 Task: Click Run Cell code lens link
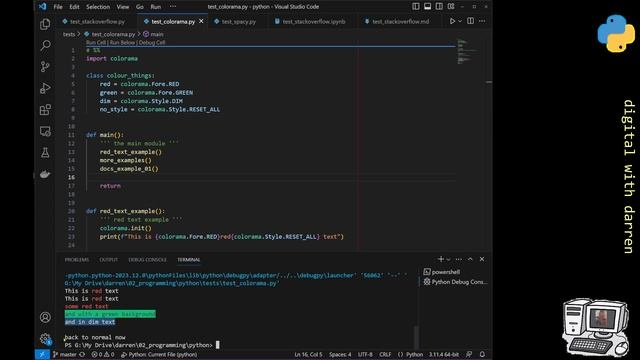[96, 42]
